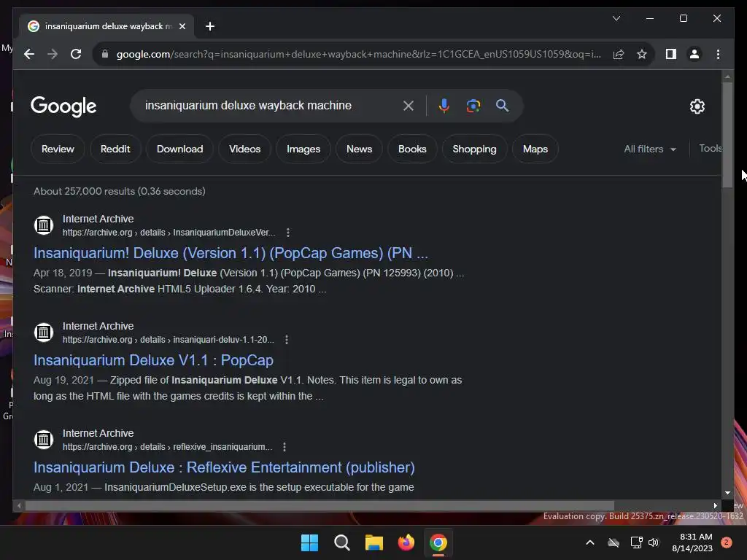Open Insaniquarium Deluxe : Reflexive Entertainment result
This screenshot has height=560, width=747.
tap(224, 467)
